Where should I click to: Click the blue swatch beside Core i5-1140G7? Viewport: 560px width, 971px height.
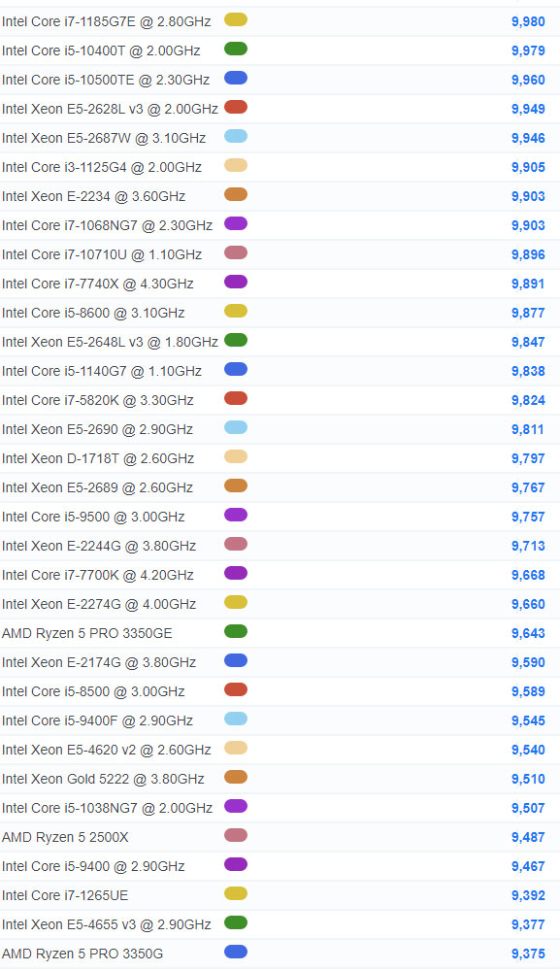(x=236, y=369)
